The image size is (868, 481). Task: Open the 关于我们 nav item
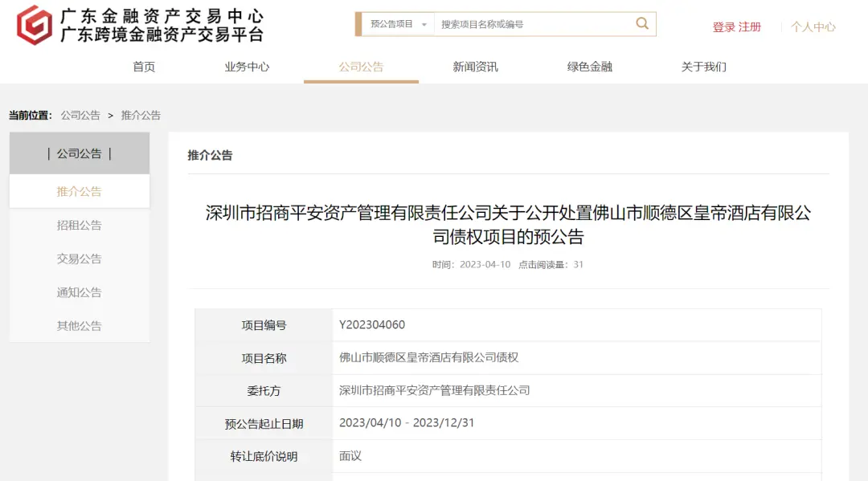[x=703, y=67]
